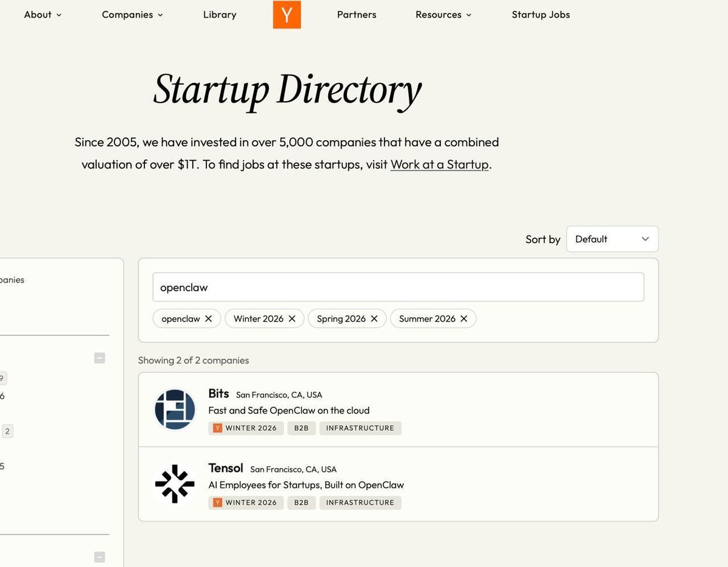This screenshot has height=567, width=728.
Task: Open the Tensol company logo
Action: [175, 484]
